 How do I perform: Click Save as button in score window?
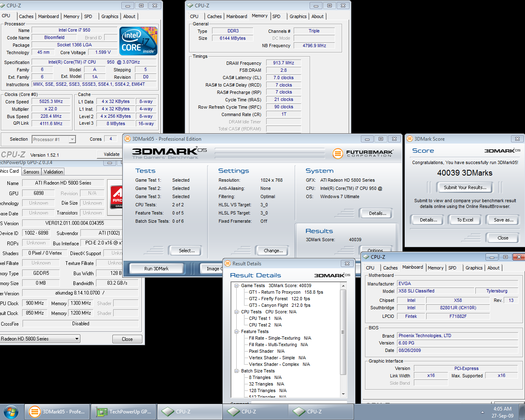pos(503,220)
